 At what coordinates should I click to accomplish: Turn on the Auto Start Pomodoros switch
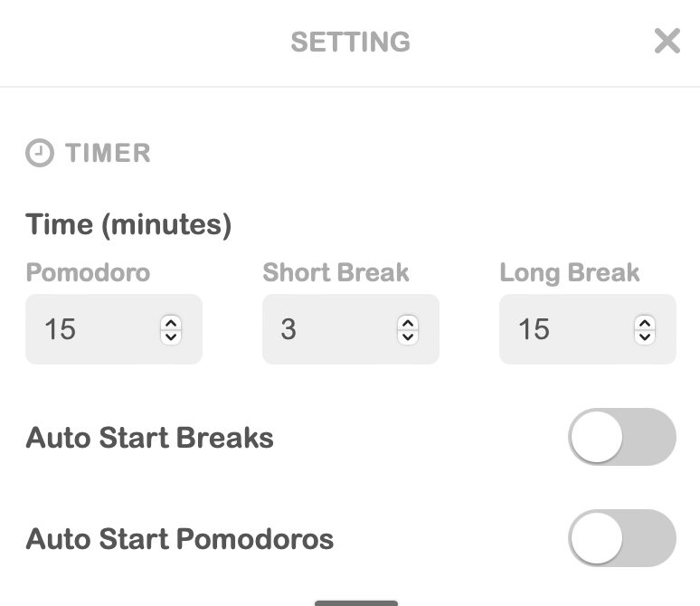(x=621, y=538)
